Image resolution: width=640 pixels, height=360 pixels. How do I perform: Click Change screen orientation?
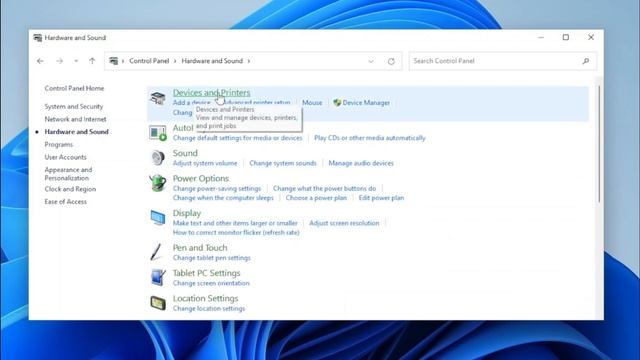pos(211,283)
